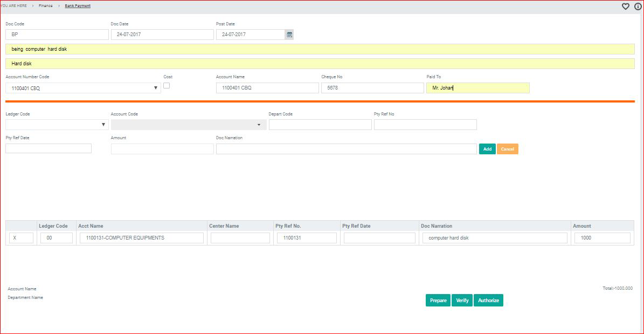The width and height of the screenshot is (644, 334).
Task: Click the Paid To field
Action: (477, 88)
